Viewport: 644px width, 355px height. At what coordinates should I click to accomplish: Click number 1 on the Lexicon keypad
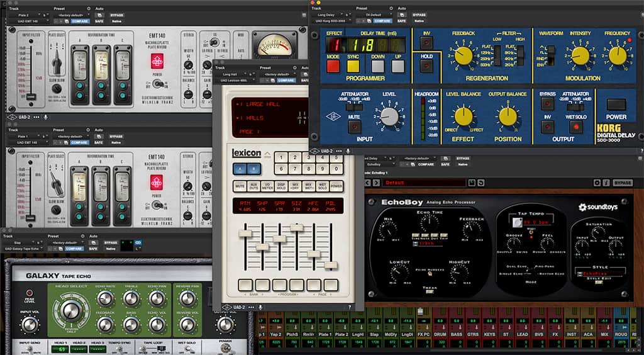tap(280, 157)
